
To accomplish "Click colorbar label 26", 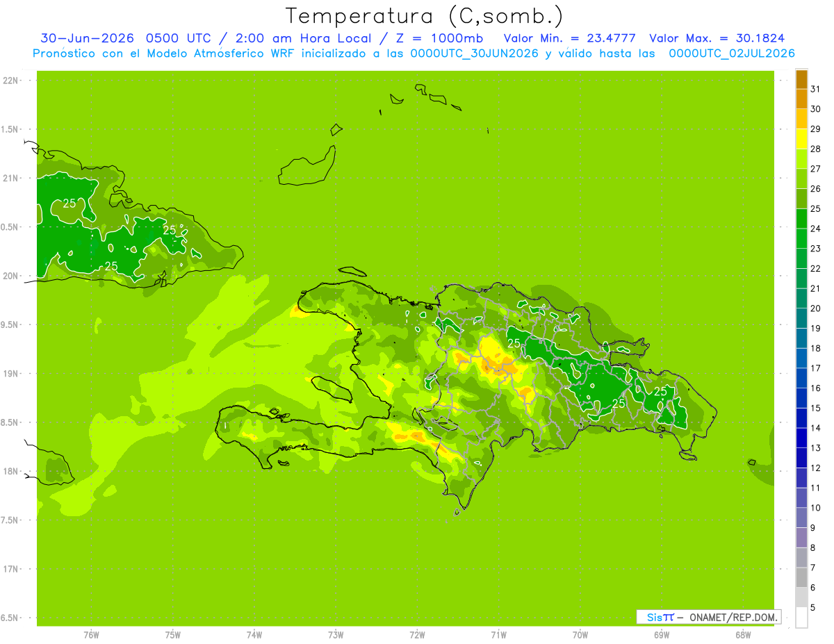I will tap(816, 188).
